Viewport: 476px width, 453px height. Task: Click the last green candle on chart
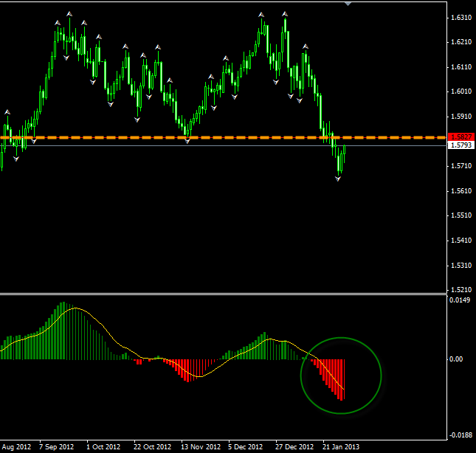click(x=344, y=154)
